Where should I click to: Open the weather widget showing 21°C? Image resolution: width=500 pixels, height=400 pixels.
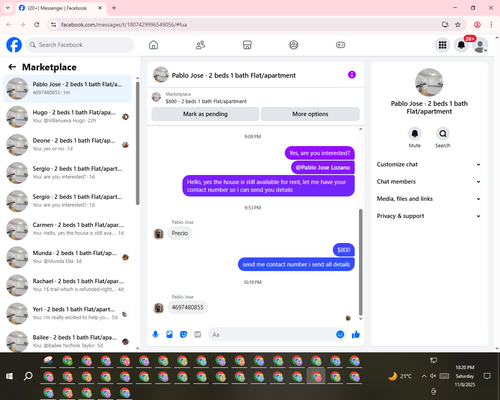pos(400,376)
